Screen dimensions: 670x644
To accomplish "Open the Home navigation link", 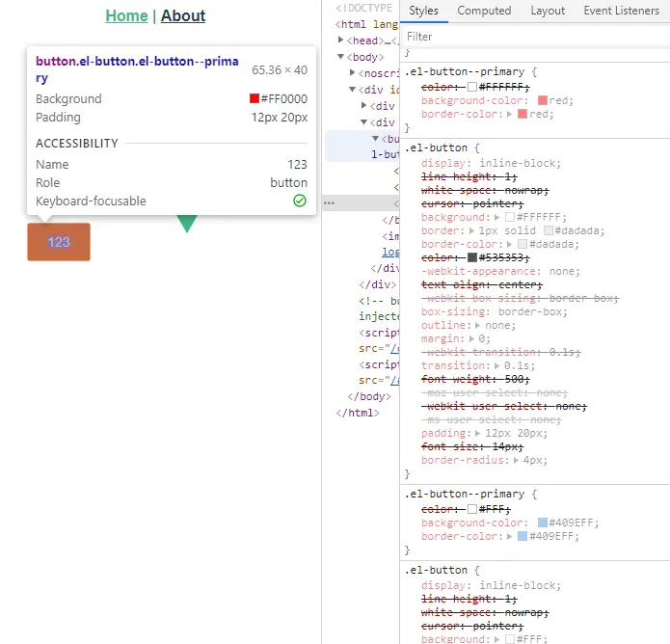I will (x=126, y=15).
